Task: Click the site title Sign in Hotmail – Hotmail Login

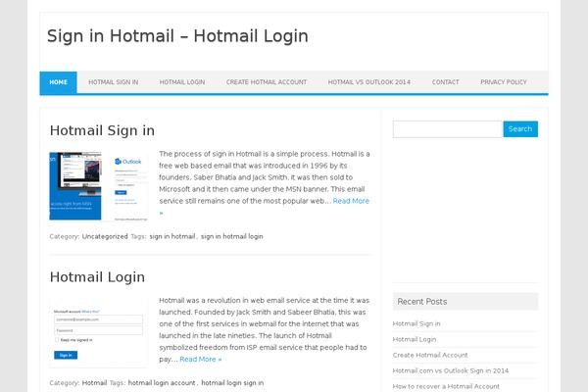Action: click(x=177, y=36)
